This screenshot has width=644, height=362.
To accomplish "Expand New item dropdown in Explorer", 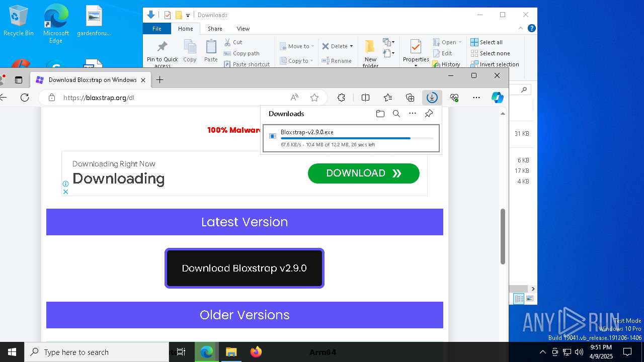I will [x=388, y=42].
